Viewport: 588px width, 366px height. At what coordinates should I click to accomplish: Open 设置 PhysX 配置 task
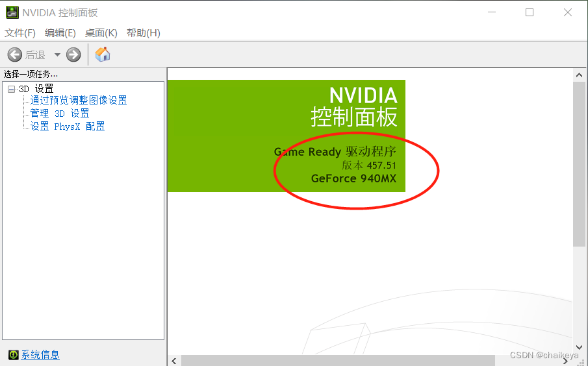(68, 127)
